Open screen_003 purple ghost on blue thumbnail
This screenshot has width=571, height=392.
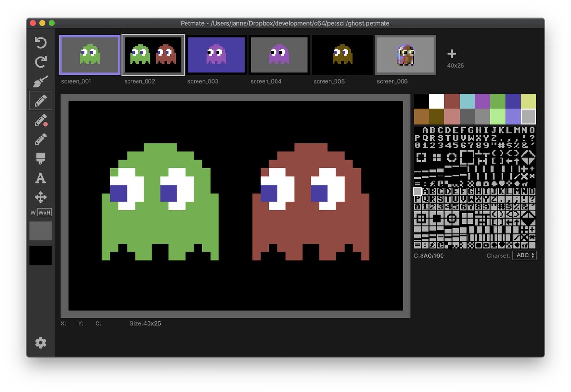click(x=216, y=55)
